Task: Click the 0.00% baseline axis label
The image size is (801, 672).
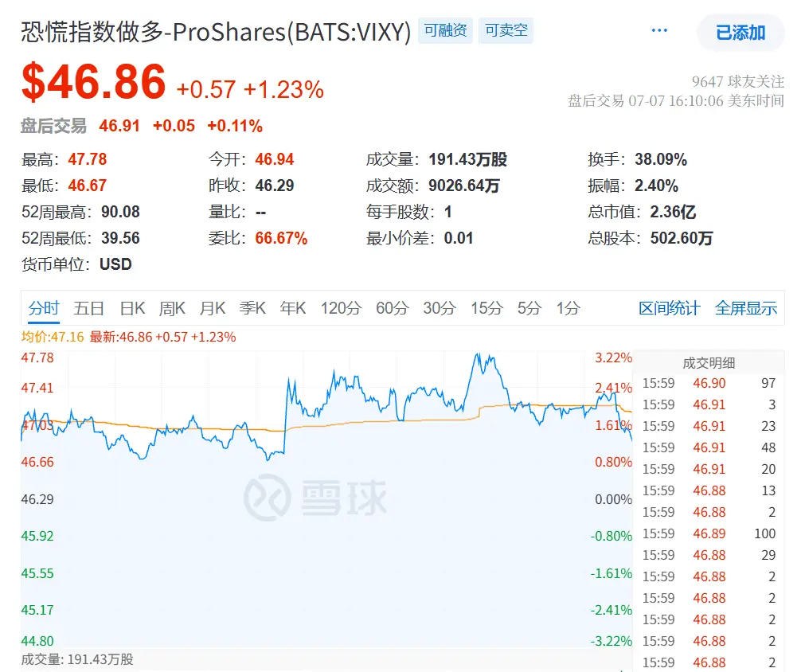Action: point(613,499)
